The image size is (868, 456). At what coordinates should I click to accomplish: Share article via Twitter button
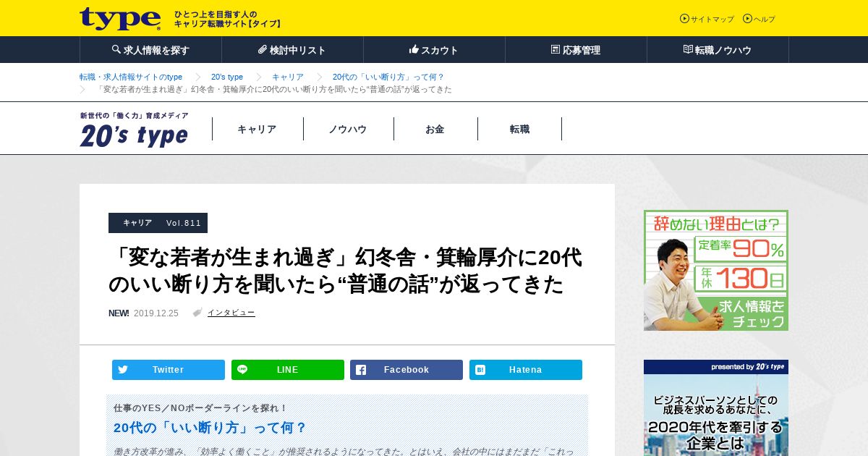click(169, 370)
